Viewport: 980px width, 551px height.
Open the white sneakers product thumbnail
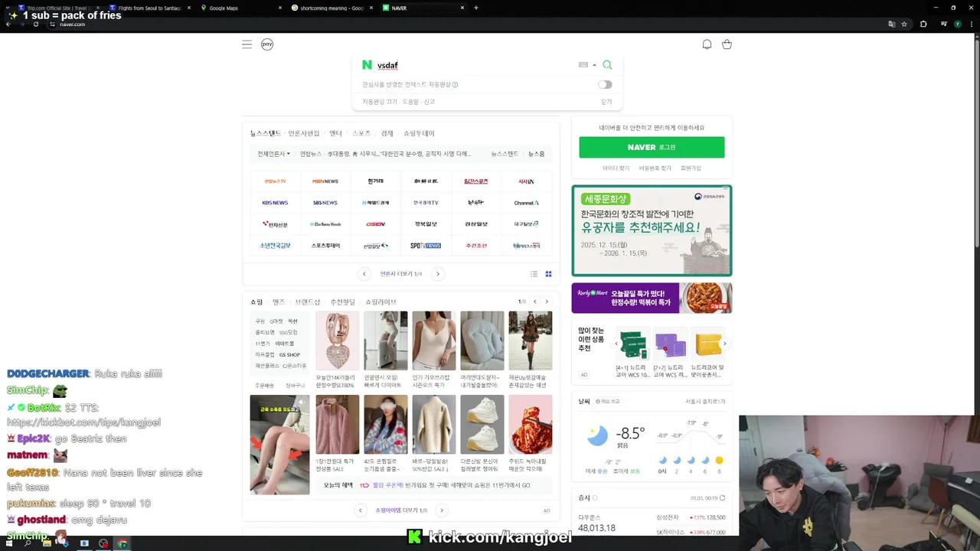tap(482, 425)
